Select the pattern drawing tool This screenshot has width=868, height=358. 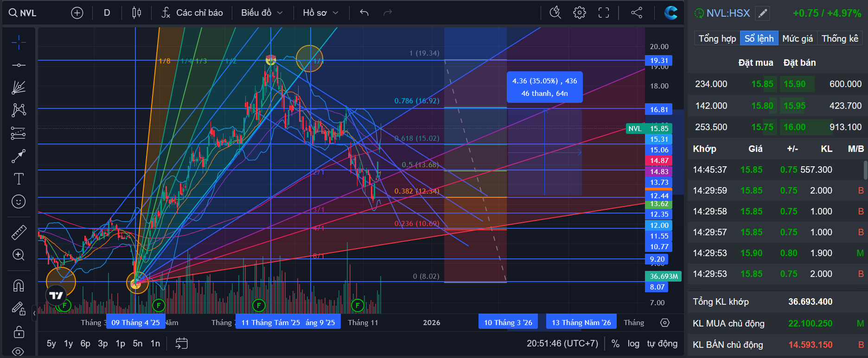(x=19, y=110)
